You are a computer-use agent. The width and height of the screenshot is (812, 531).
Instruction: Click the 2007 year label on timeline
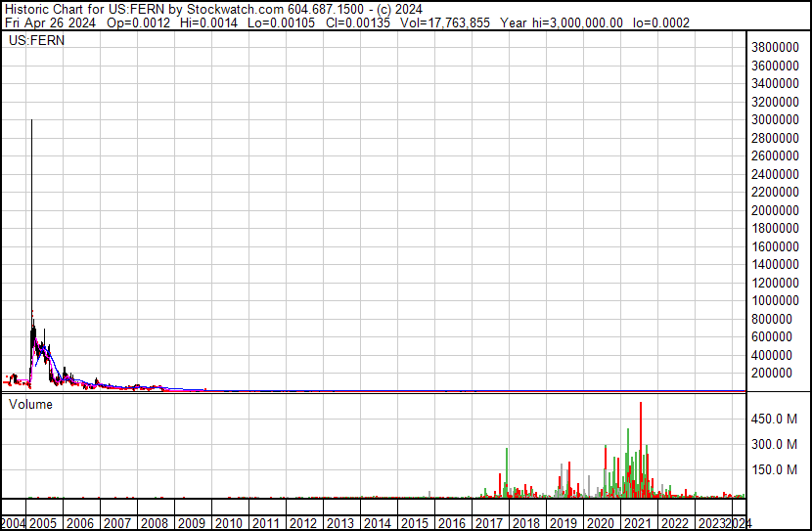click(117, 523)
